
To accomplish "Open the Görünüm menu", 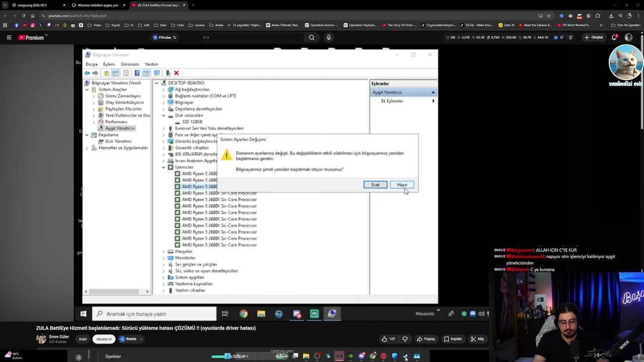I will click(129, 64).
